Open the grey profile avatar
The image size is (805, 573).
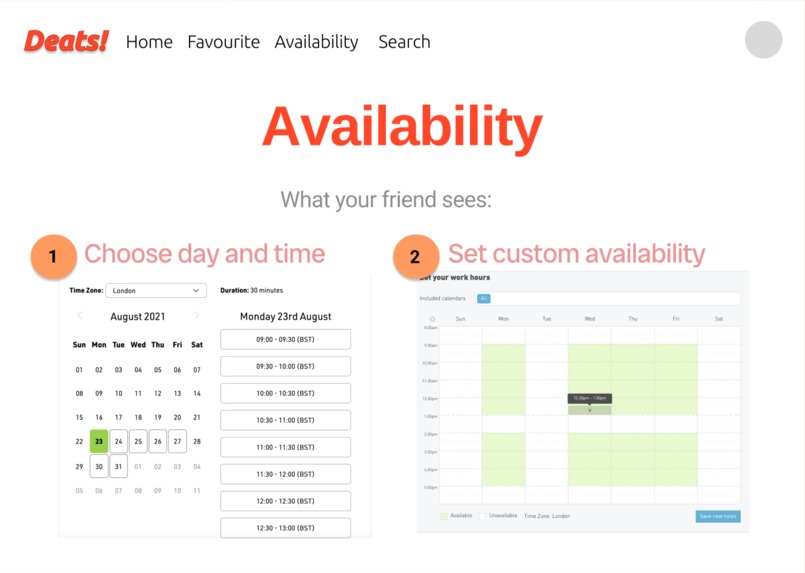(x=763, y=40)
